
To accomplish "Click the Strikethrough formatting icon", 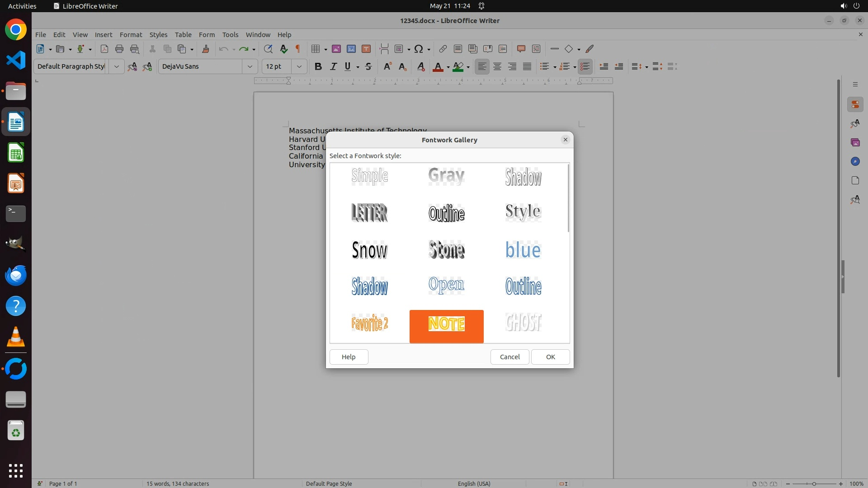I will tap(368, 66).
